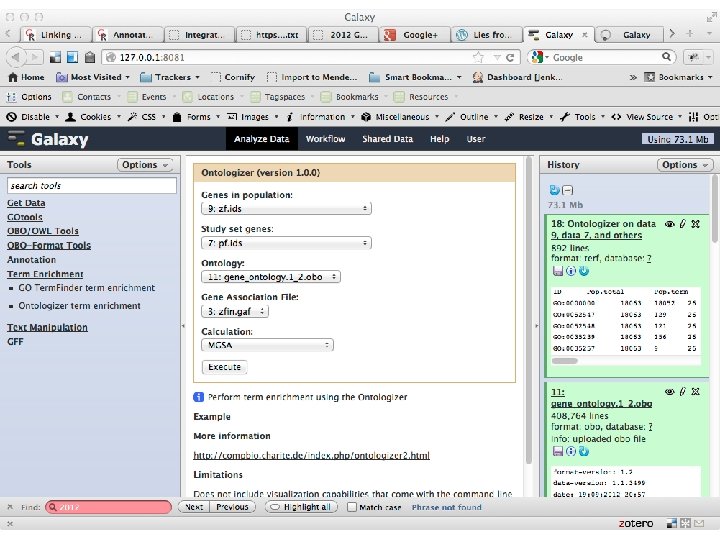
Task: Open the gene_ontology.1_2.obo dataset title
Action: click(x=602, y=398)
